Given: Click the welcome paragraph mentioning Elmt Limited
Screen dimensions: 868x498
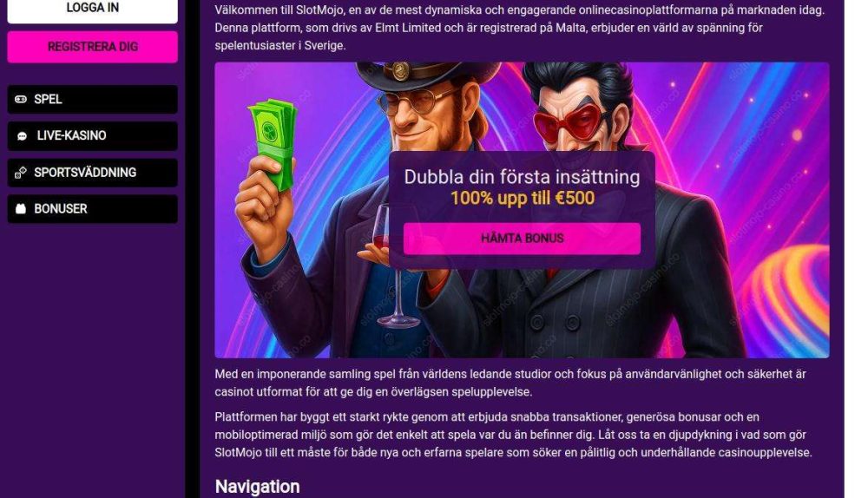Looking at the screenshot, I should click(x=521, y=28).
